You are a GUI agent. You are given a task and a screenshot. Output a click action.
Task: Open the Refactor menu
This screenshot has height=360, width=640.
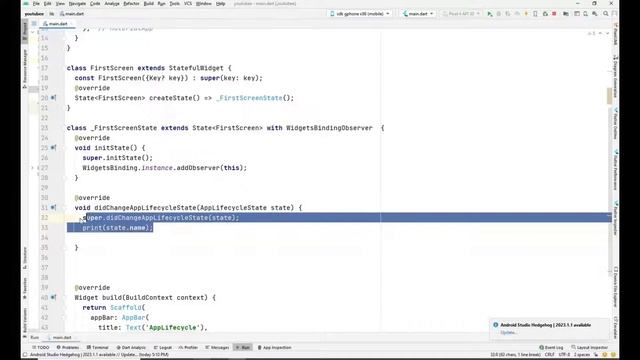coord(131,4)
